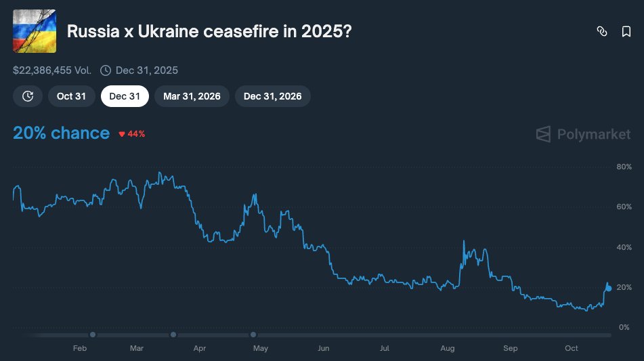644x361 pixels.
Task: Click the timeline marker near Feb
Action: [x=93, y=335]
